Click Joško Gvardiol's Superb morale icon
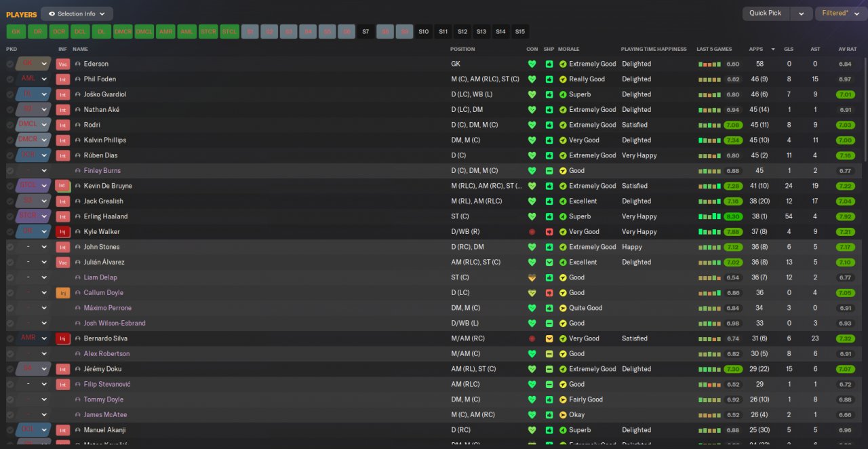Screen dimensions: 868x449 coord(563,94)
